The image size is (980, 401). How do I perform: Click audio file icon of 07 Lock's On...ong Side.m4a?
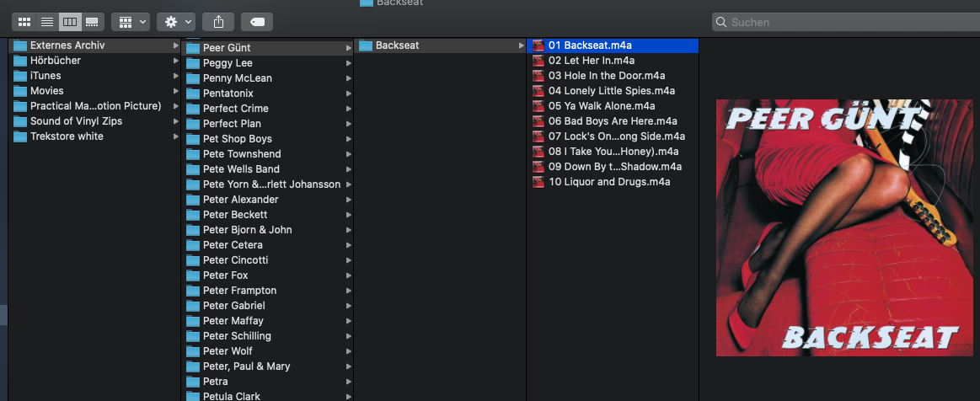(x=538, y=136)
